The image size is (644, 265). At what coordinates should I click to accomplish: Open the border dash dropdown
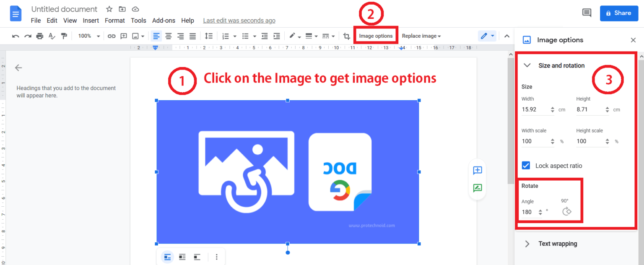click(328, 36)
